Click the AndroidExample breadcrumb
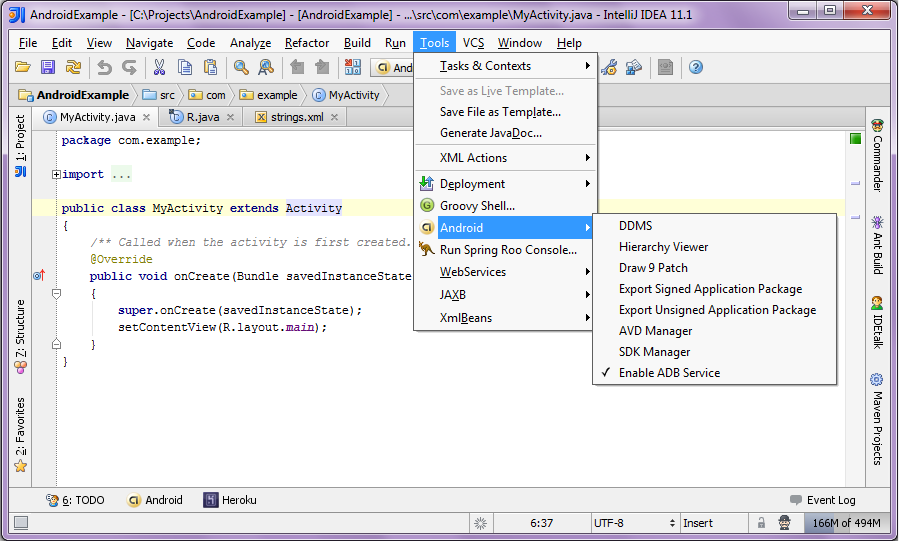 point(75,95)
